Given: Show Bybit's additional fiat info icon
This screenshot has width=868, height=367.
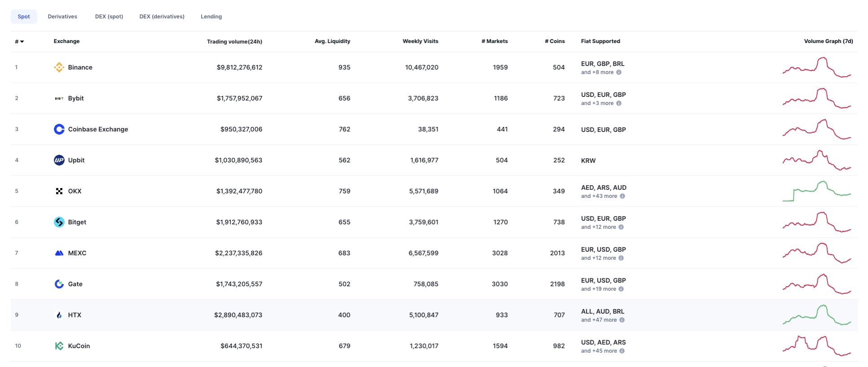Looking at the screenshot, I should [x=619, y=103].
